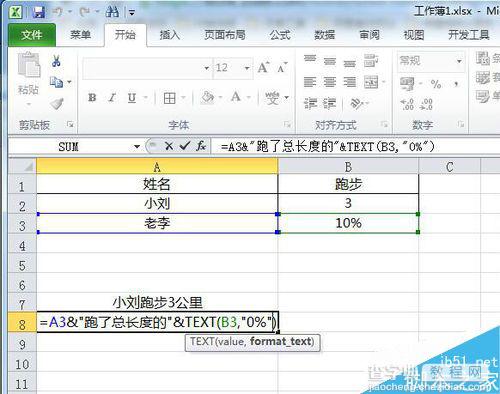
Task: Open the 数字 group dialog launcher
Action: (461, 124)
